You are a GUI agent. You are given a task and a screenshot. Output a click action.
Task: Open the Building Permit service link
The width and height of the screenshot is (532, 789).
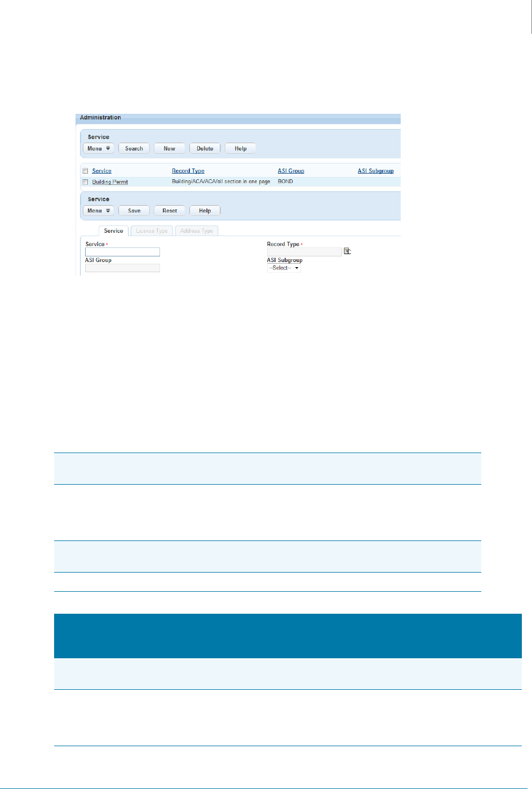pos(110,182)
